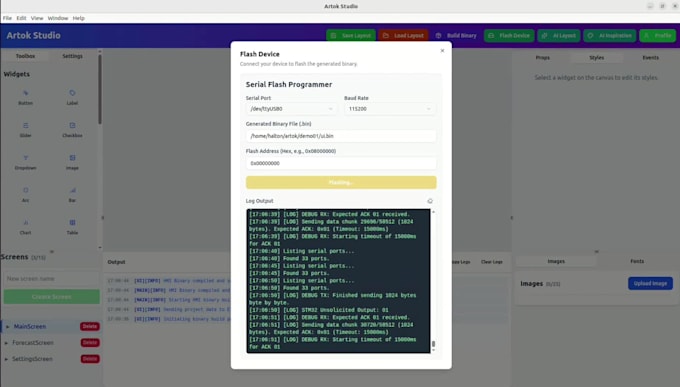Click the yellow Flashing... button
This screenshot has height=387, width=680.
coord(341,182)
